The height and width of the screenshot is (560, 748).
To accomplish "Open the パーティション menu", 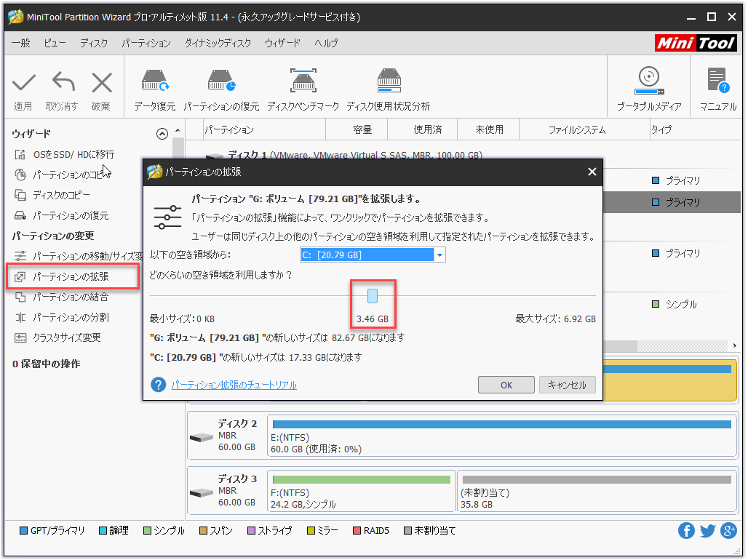I will point(146,43).
